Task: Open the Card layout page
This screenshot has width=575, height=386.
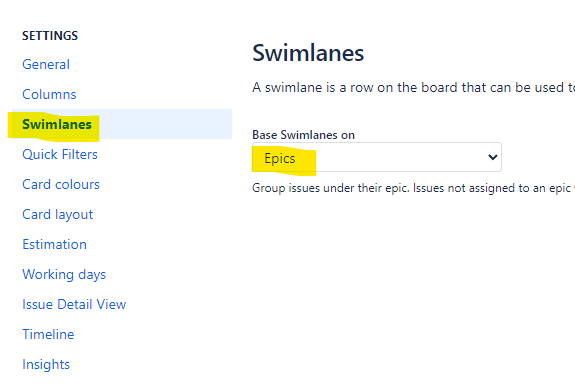Action: [58, 214]
